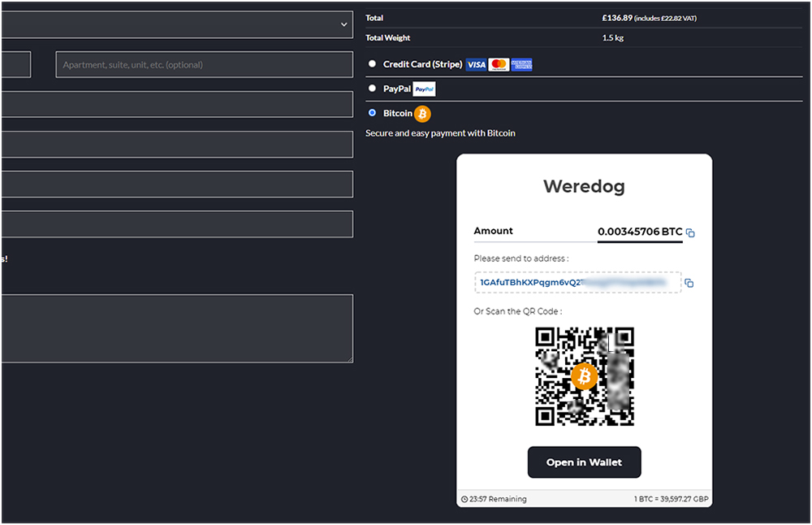Click the 1.5 kg total weight value
Screen dimensions: 812x525
pyautogui.click(x=612, y=38)
